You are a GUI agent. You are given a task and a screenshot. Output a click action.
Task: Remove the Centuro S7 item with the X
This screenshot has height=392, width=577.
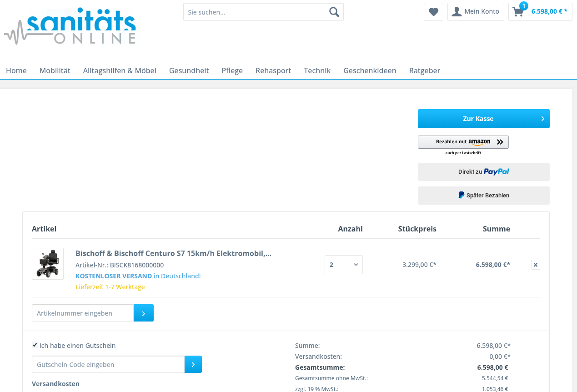pyautogui.click(x=535, y=264)
